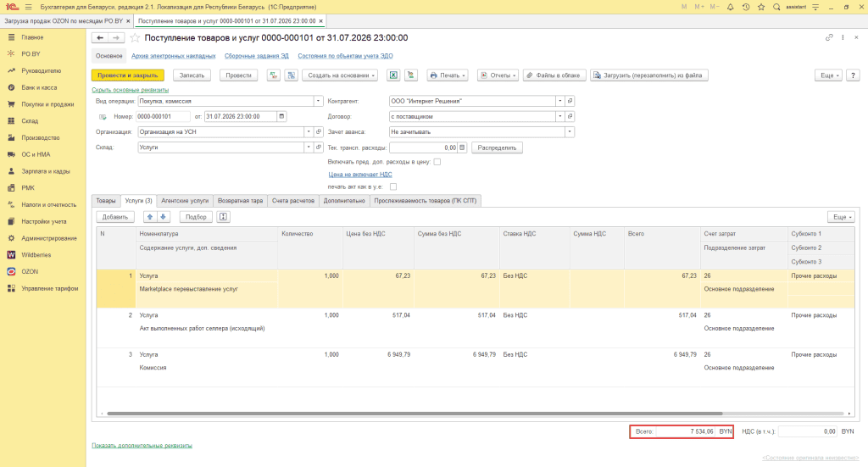This screenshot has height=467, width=868.
Task: Open Цена не включает НДС link
Action: (x=360, y=175)
